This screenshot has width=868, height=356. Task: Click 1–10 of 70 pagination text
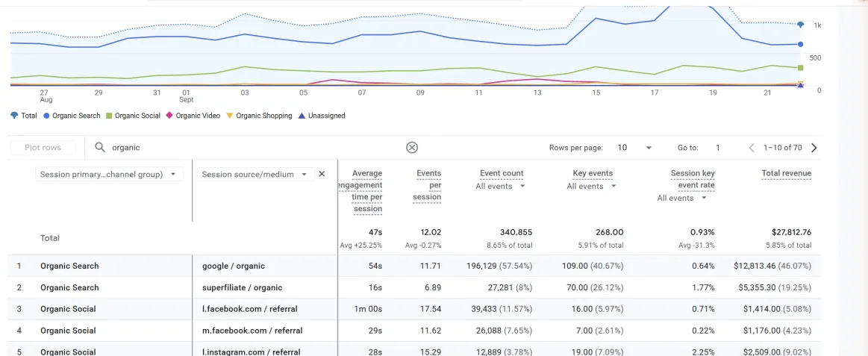(782, 148)
